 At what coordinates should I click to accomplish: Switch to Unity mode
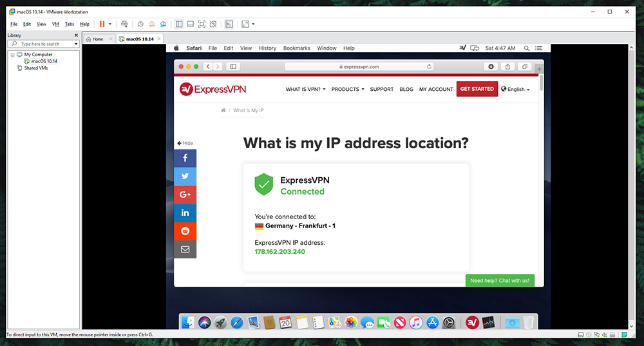(213, 24)
